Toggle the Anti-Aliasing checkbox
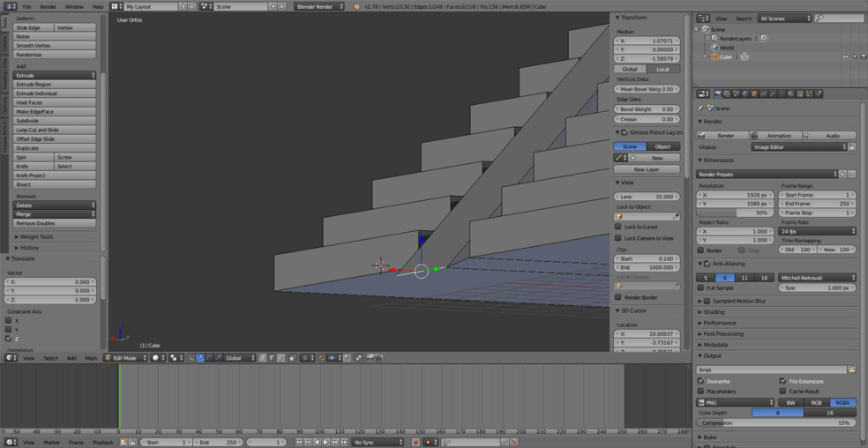This screenshot has height=448, width=868. coord(707,264)
